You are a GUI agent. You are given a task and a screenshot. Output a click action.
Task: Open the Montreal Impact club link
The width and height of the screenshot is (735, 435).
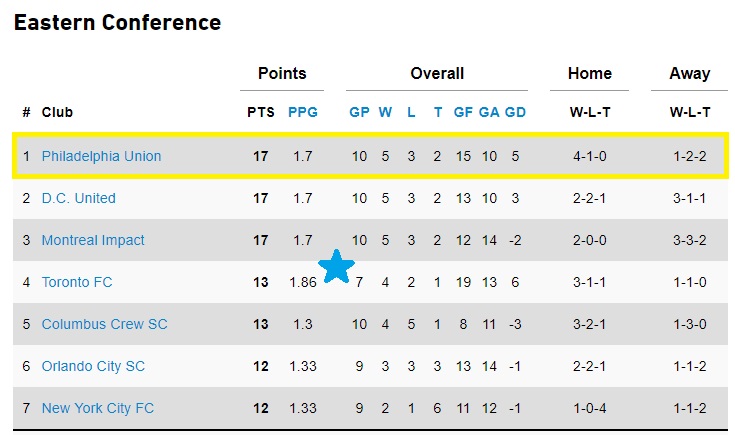pyautogui.click(x=93, y=240)
